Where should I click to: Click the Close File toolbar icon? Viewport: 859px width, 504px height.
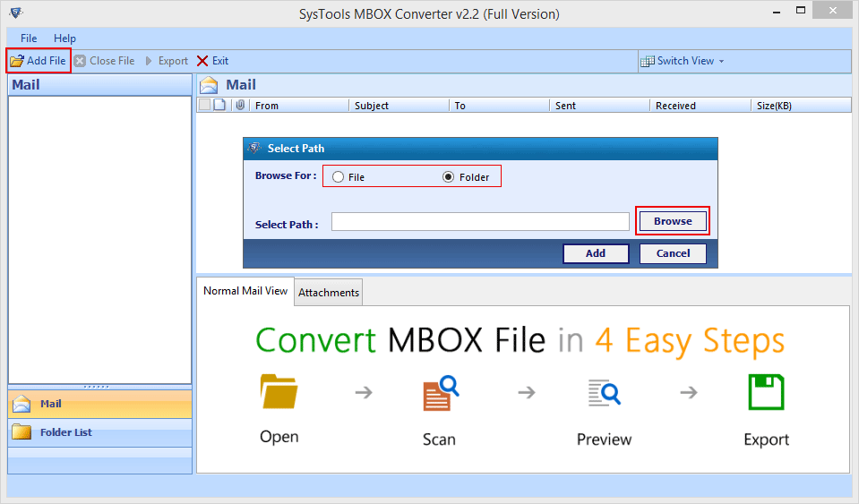coord(80,61)
